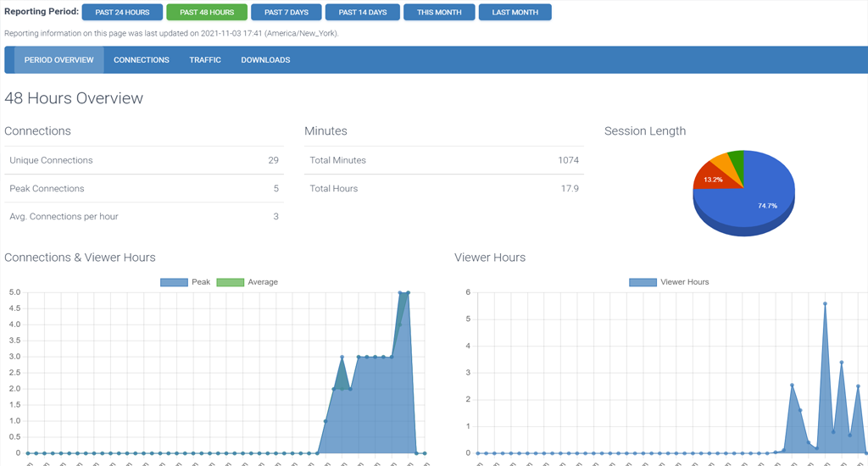Select the Past 24 Hours reporting period
This screenshot has width=868, height=466.
[122, 12]
